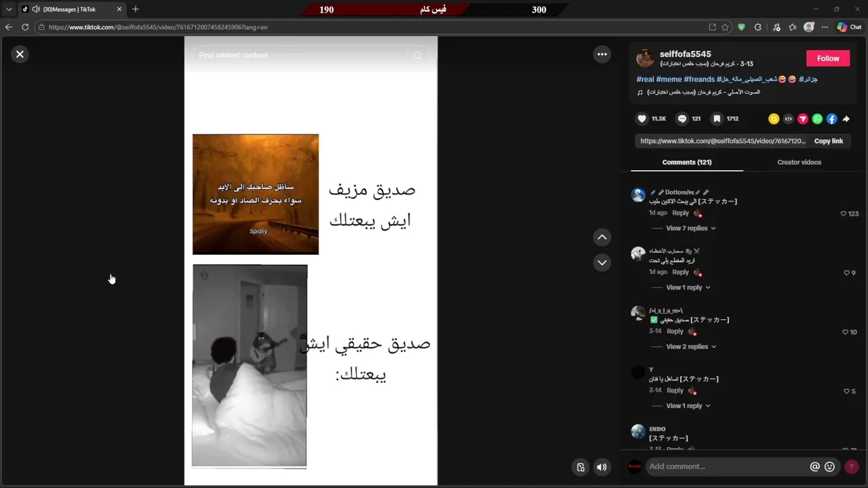The width and height of the screenshot is (868, 488).
Task: Open the tab list dropdown arrow
Action: coord(9,9)
